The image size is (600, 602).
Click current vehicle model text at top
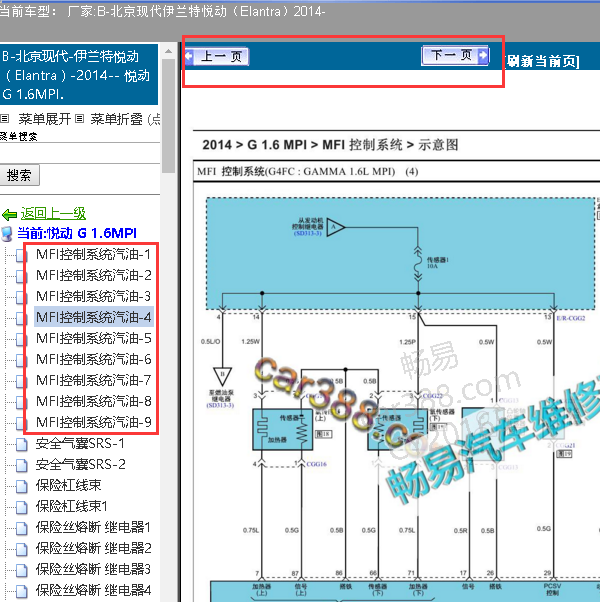click(162, 11)
